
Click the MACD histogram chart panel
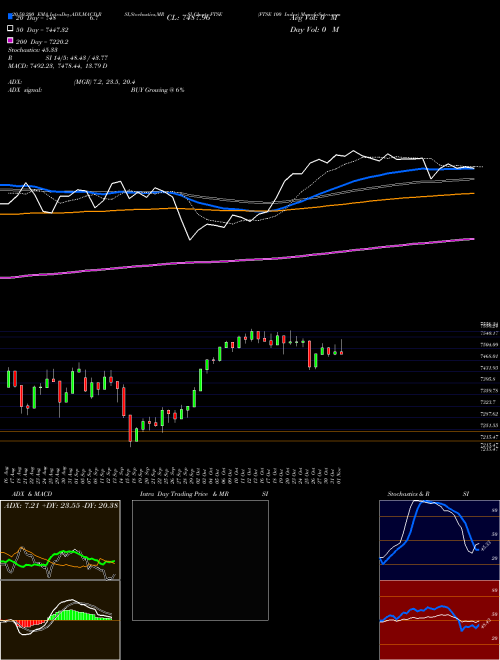point(60,620)
